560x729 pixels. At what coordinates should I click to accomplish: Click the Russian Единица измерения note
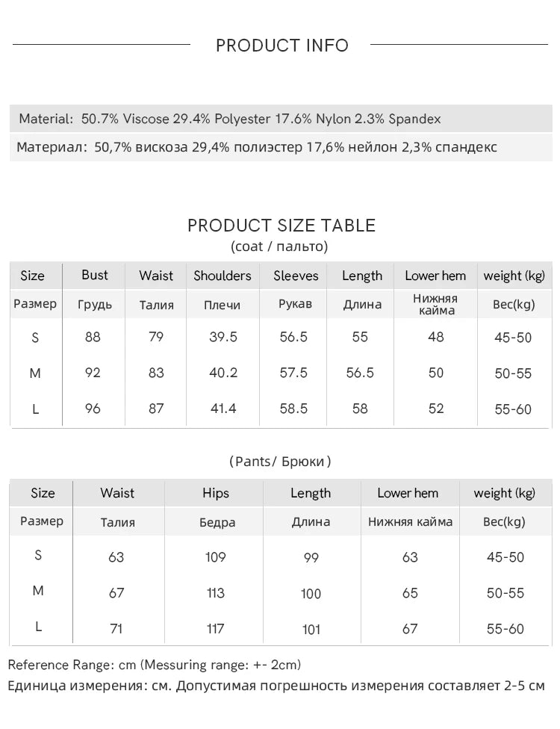click(276, 686)
